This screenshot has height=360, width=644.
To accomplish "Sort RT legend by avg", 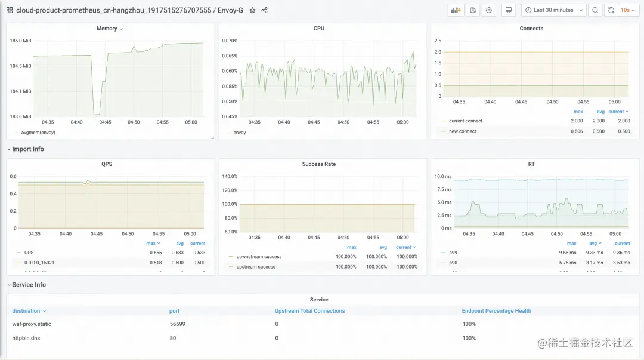I will 595,243.
